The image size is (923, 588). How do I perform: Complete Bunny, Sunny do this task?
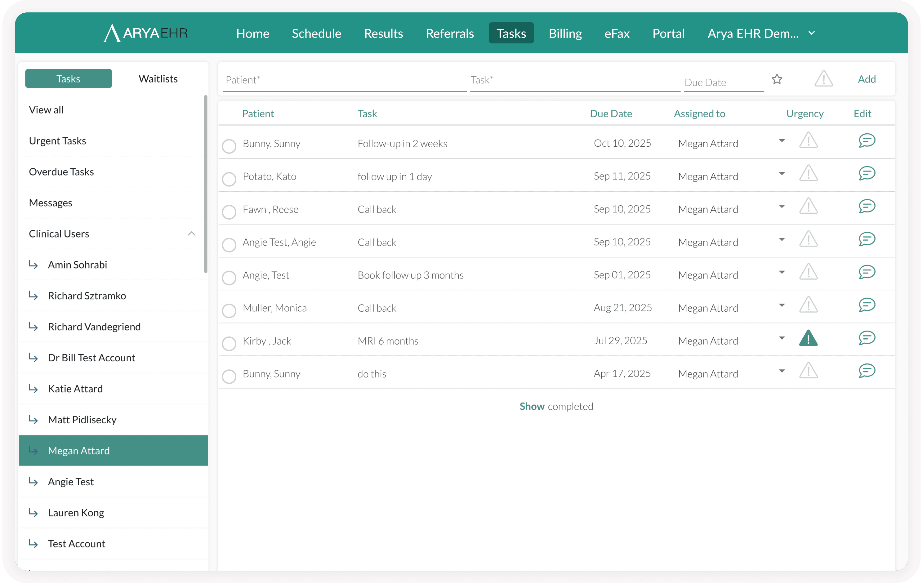(229, 377)
